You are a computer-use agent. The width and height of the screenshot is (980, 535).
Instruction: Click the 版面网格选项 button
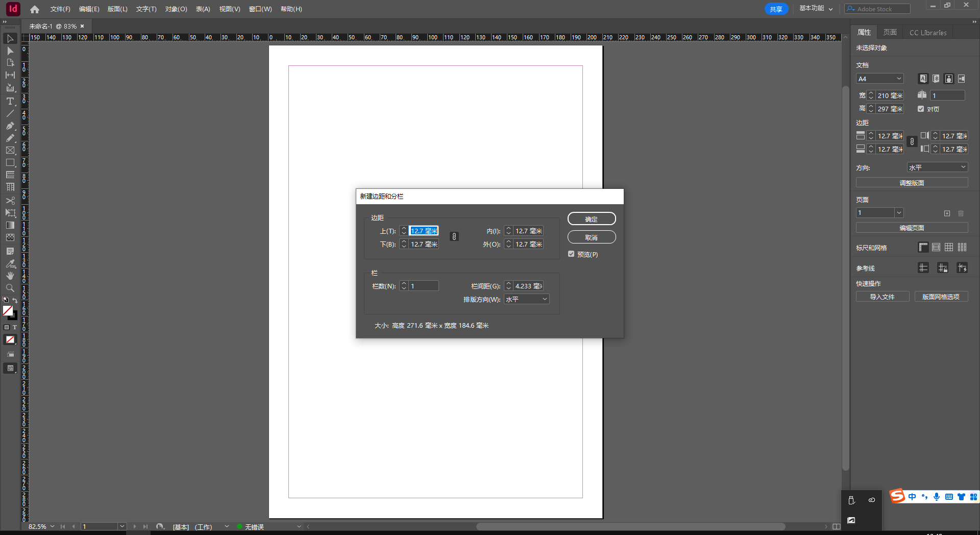(x=941, y=297)
